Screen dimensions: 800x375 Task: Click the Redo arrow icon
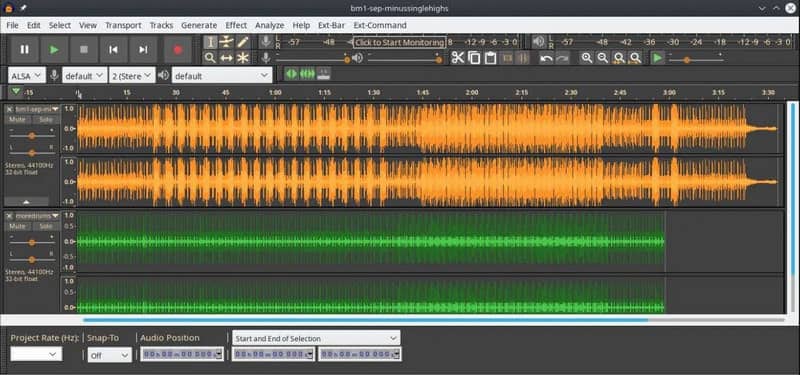(x=562, y=58)
